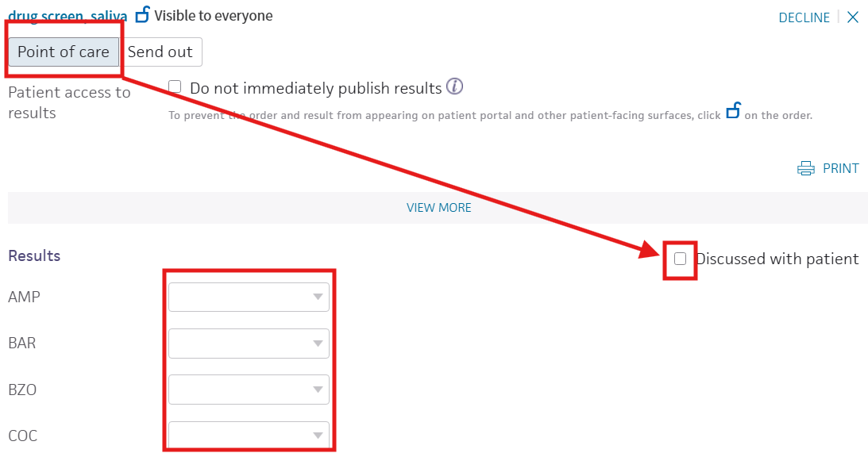Click the Visible to everyone label
The width and height of the screenshot is (868, 453).
[214, 16]
